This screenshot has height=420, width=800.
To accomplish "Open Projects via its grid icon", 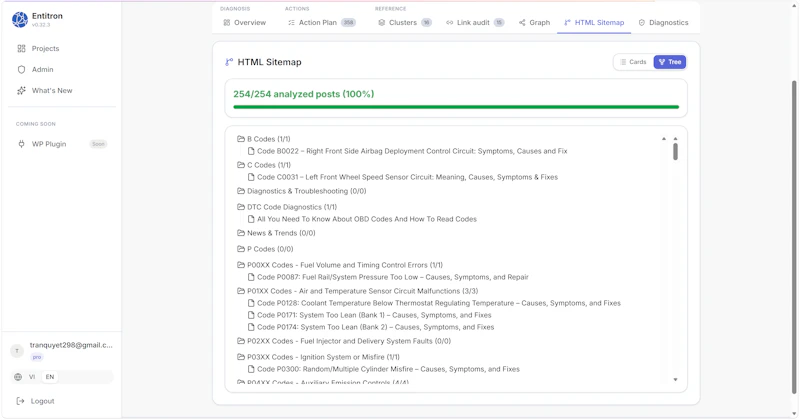I will tap(21, 48).
